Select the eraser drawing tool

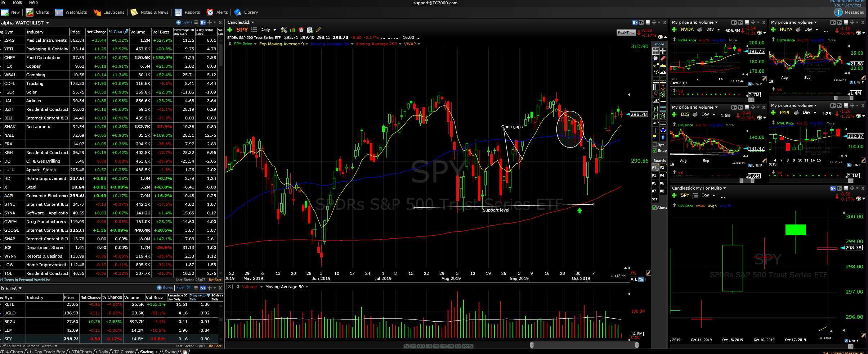(x=663, y=58)
